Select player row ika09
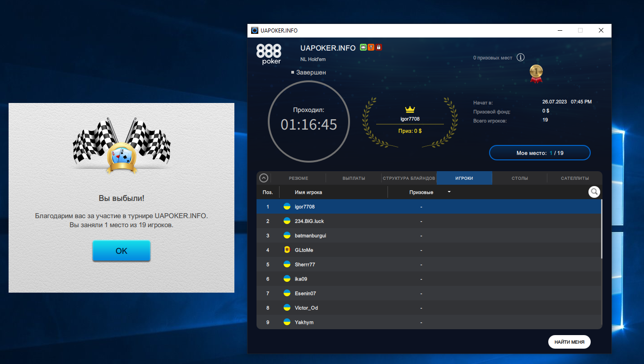The height and width of the screenshot is (364, 644). pos(429,279)
